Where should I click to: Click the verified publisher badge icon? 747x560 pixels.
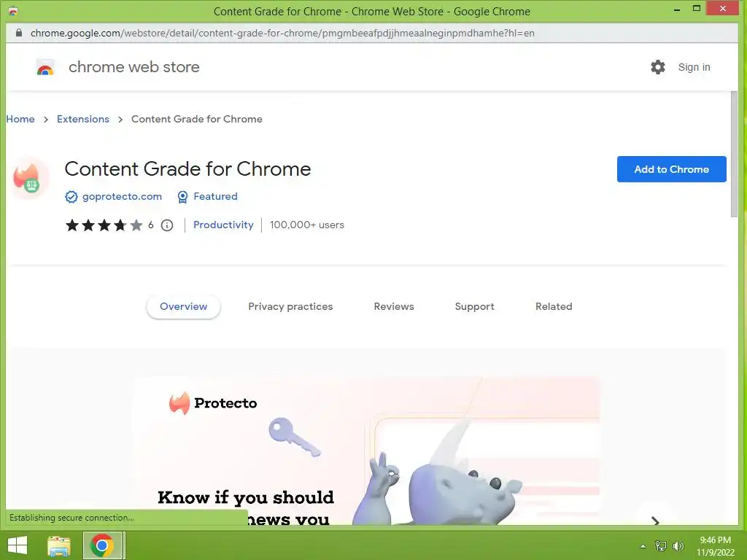(x=71, y=197)
